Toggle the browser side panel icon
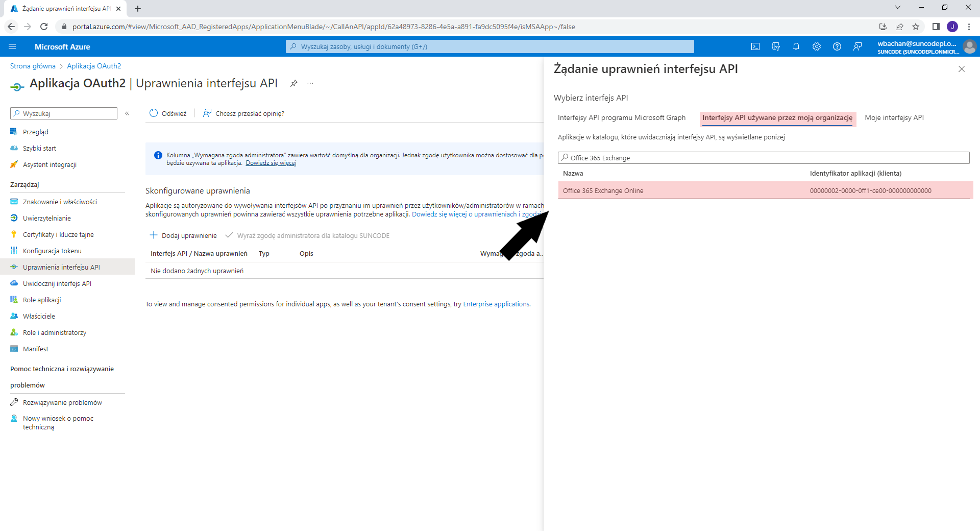The height and width of the screenshot is (531, 980). (x=936, y=27)
